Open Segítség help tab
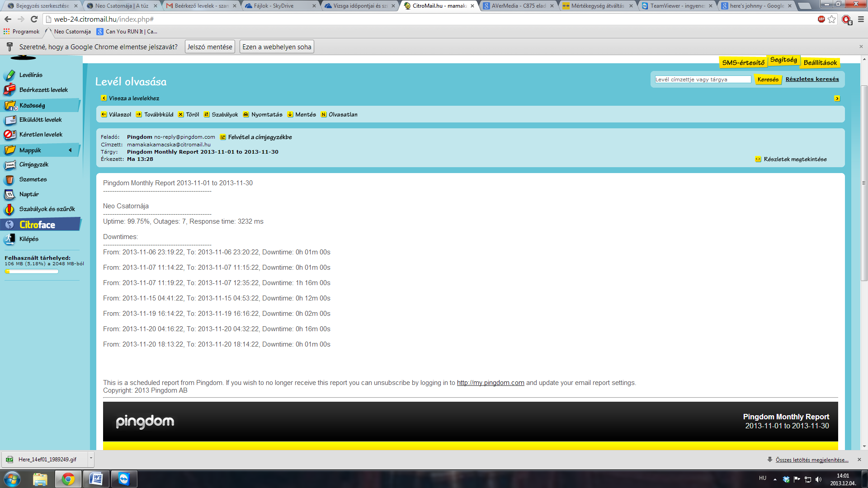 pos(783,60)
